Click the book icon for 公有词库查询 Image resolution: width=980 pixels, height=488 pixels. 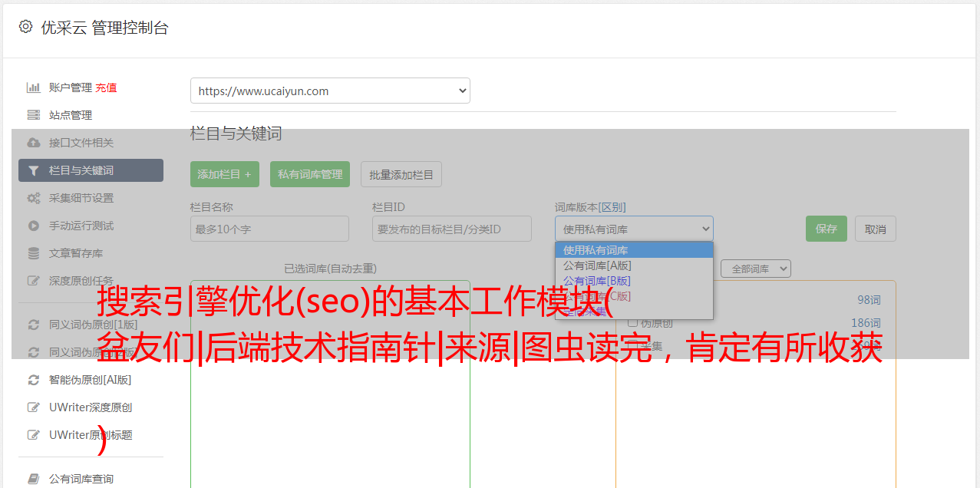[x=34, y=479]
